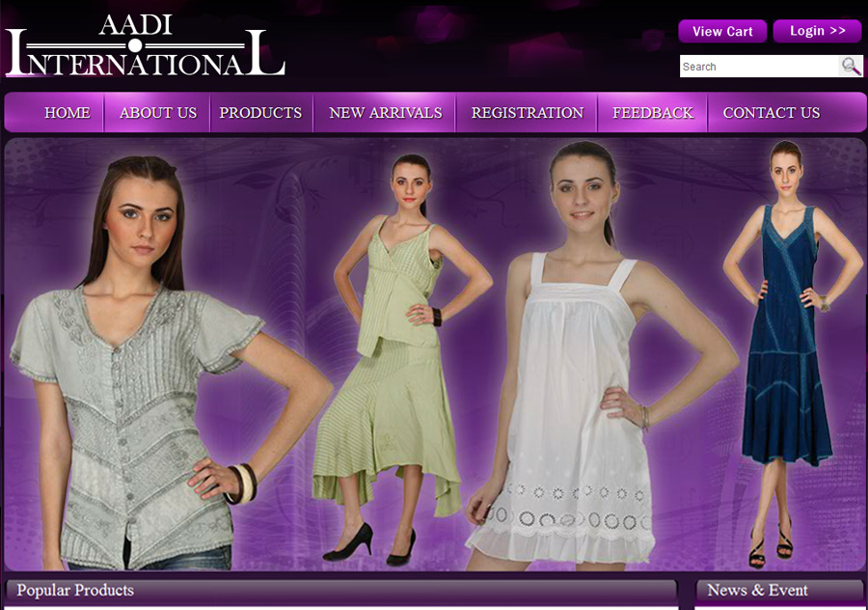Click the Aadi International logo
The image size is (868, 610).
point(145,45)
